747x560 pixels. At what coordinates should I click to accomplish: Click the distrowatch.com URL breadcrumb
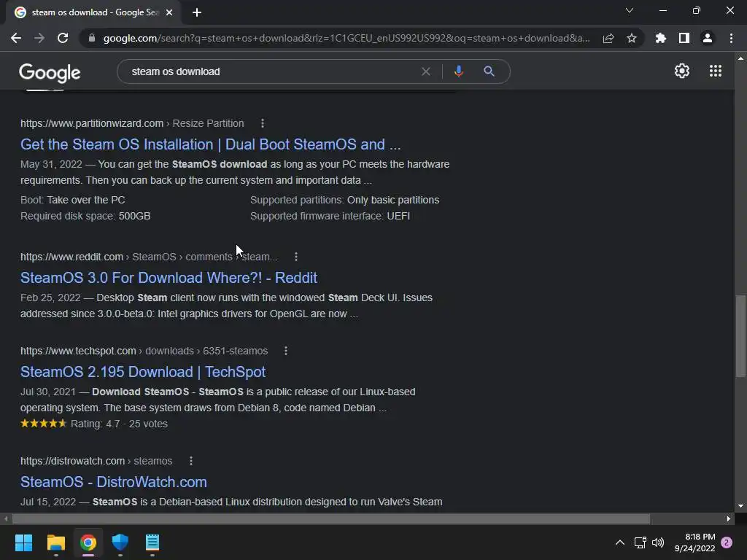(96, 461)
